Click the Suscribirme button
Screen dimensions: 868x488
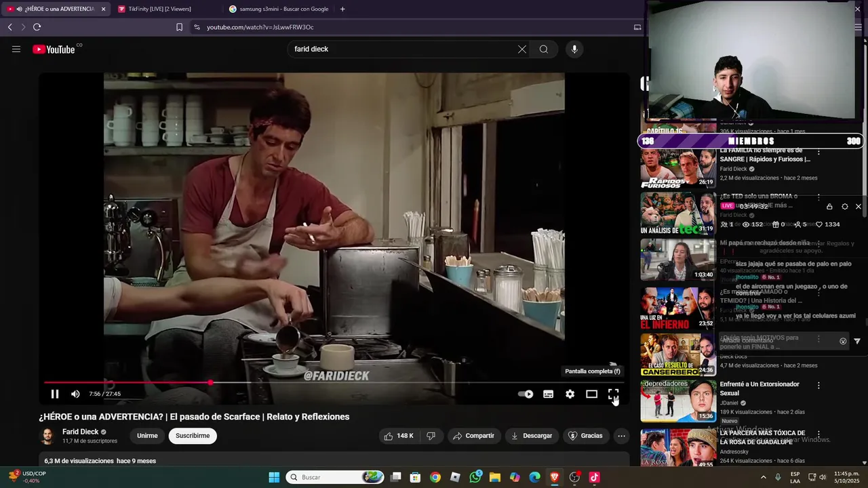click(193, 436)
